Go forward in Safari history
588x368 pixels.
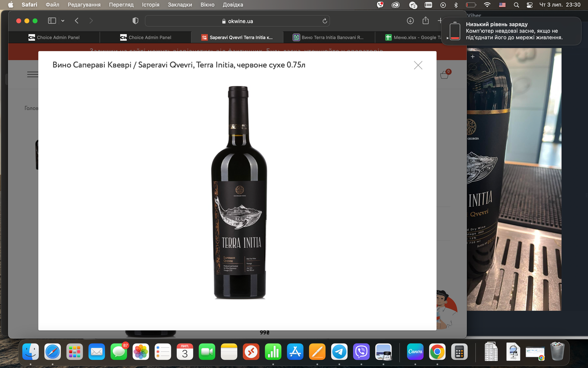(x=91, y=21)
